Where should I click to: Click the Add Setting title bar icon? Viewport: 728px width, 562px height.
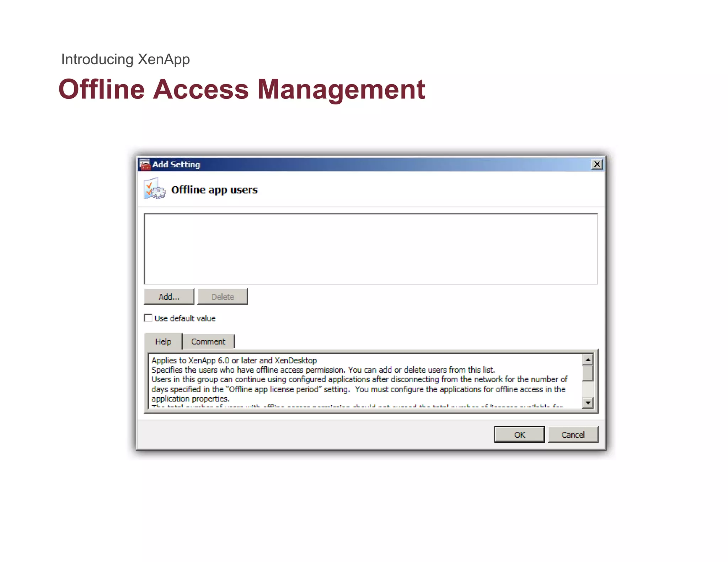pyautogui.click(x=145, y=164)
